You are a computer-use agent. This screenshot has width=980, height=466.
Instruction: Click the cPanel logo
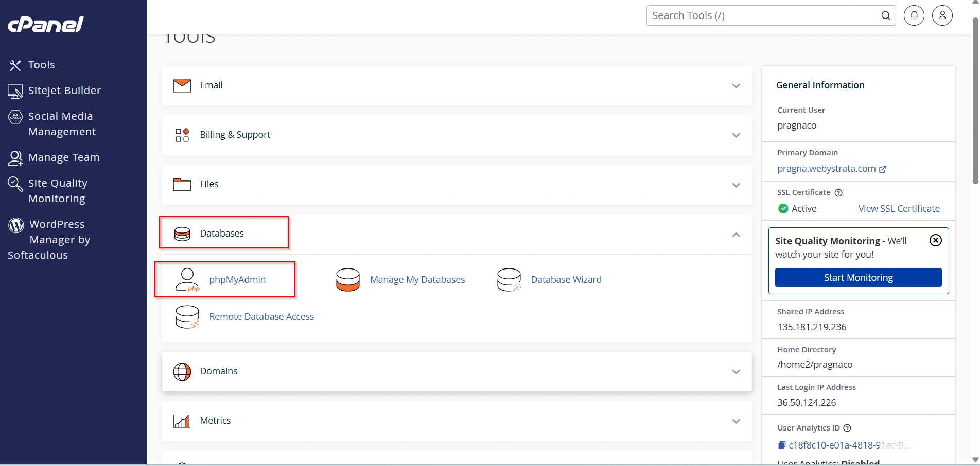[x=45, y=24]
